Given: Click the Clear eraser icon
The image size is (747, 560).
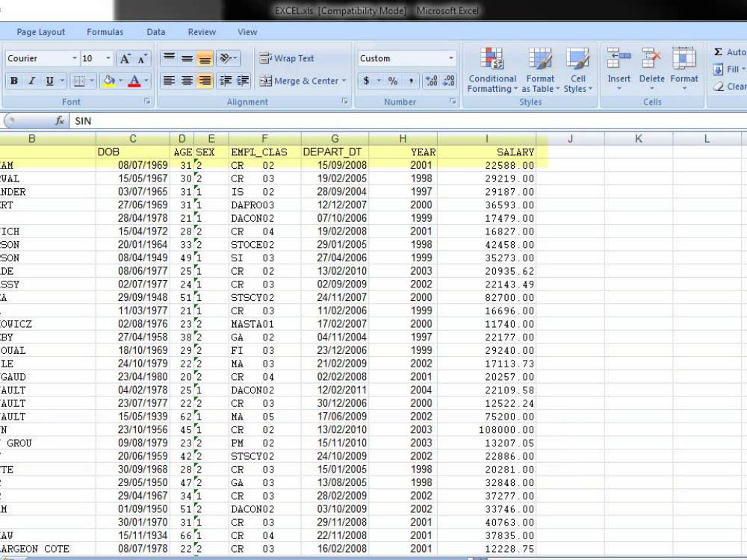Looking at the screenshot, I should (x=718, y=87).
